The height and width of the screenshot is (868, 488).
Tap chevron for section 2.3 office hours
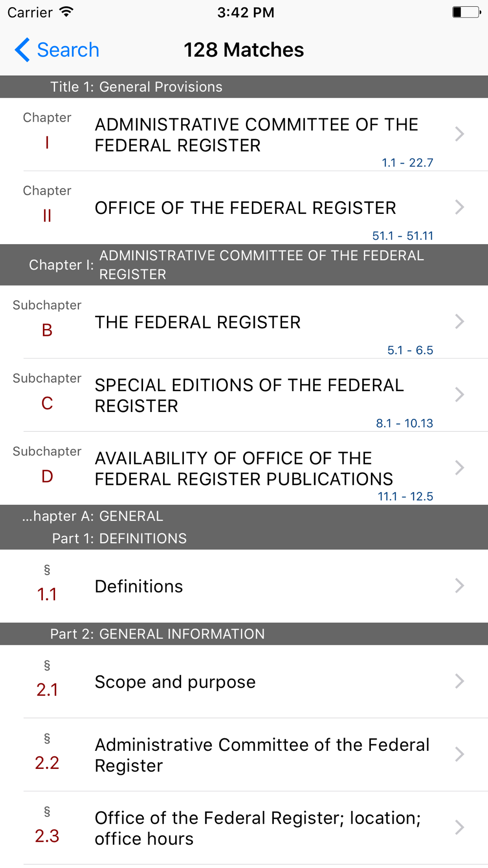[459, 827]
